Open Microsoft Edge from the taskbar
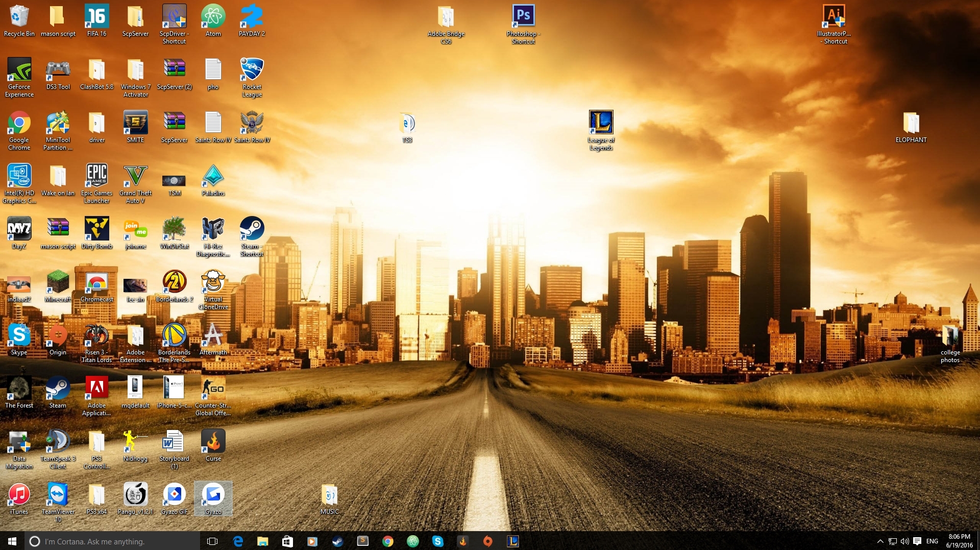The image size is (980, 550). pyautogui.click(x=238, y=541)
